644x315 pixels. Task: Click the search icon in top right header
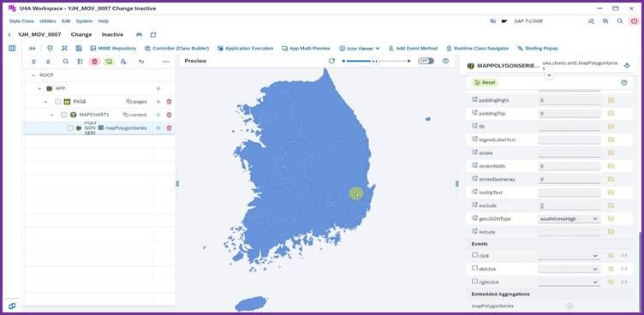[x=620, y=21]
